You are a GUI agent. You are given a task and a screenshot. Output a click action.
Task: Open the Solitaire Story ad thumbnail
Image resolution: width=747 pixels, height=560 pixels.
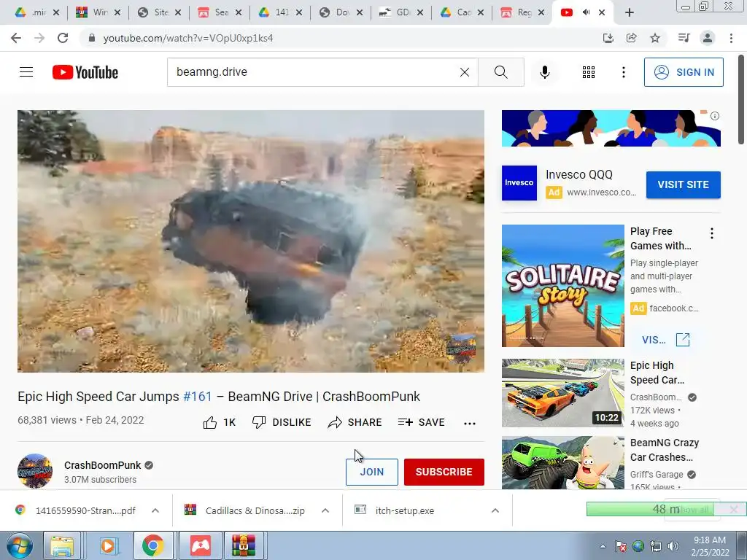[x=562, y=286]
